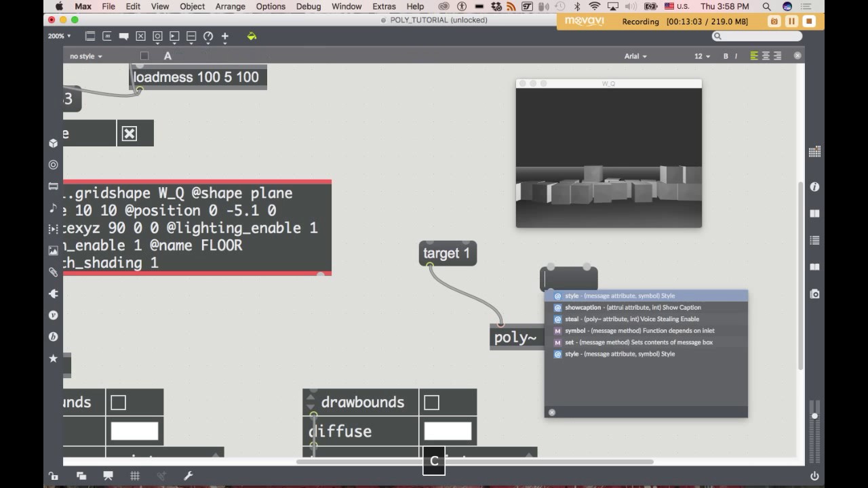Click the audio power button at bottom right

pos(814,476)
